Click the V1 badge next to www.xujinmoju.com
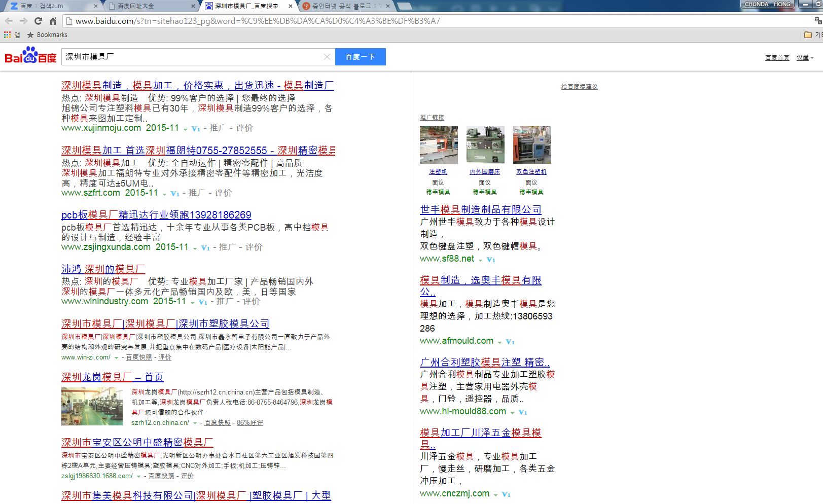823x504 pixels. click(195, 129)
